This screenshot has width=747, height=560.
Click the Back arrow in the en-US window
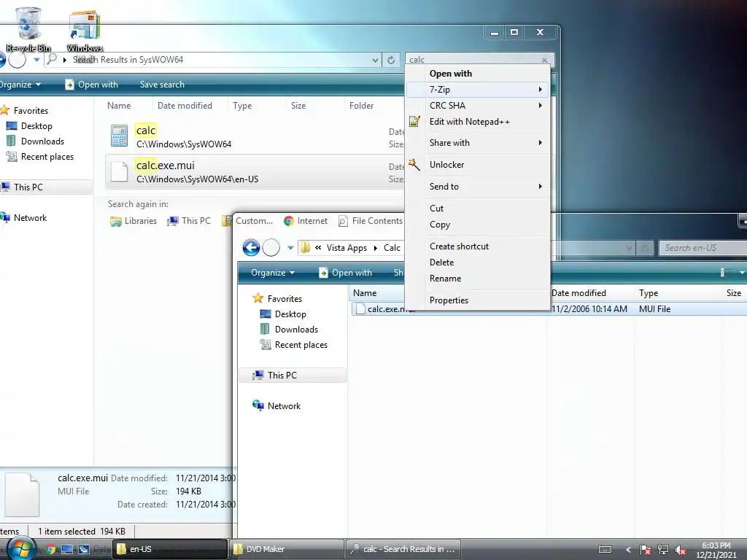pos(251,248)
